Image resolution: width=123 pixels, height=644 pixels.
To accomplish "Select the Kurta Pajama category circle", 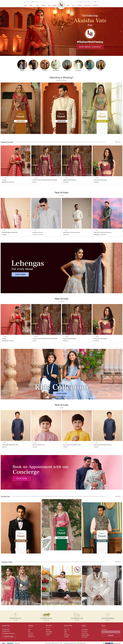I will click(x=56, y=64).
